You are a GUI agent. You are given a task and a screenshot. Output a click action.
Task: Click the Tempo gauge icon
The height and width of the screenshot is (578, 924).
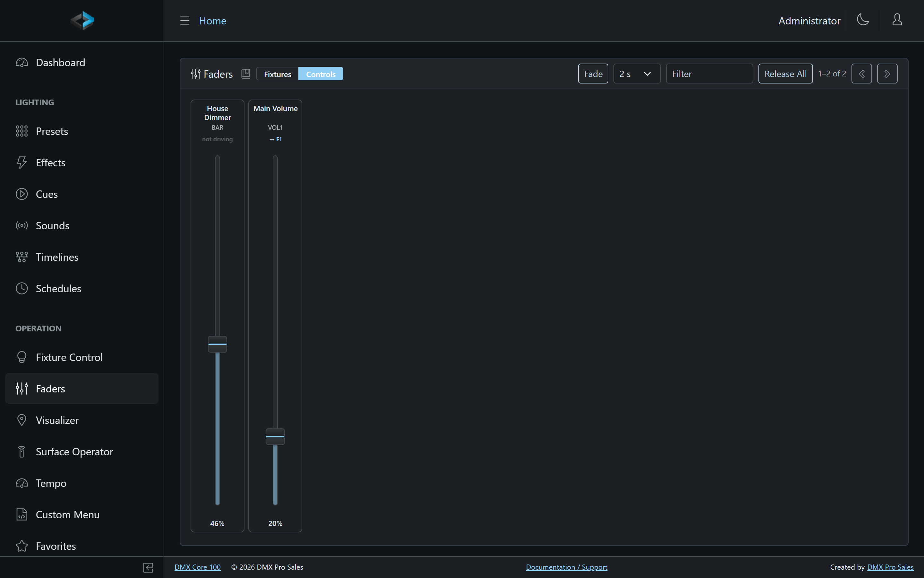22,483
